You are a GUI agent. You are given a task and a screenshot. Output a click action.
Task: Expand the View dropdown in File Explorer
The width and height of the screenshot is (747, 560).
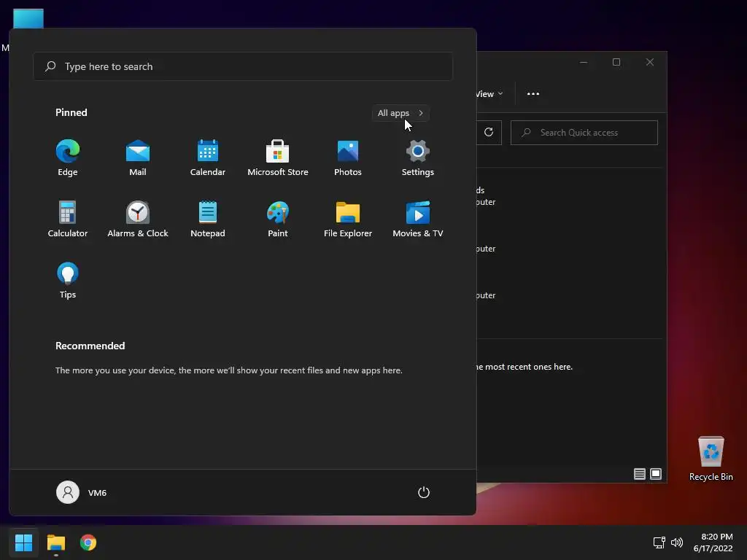point(489,94)
